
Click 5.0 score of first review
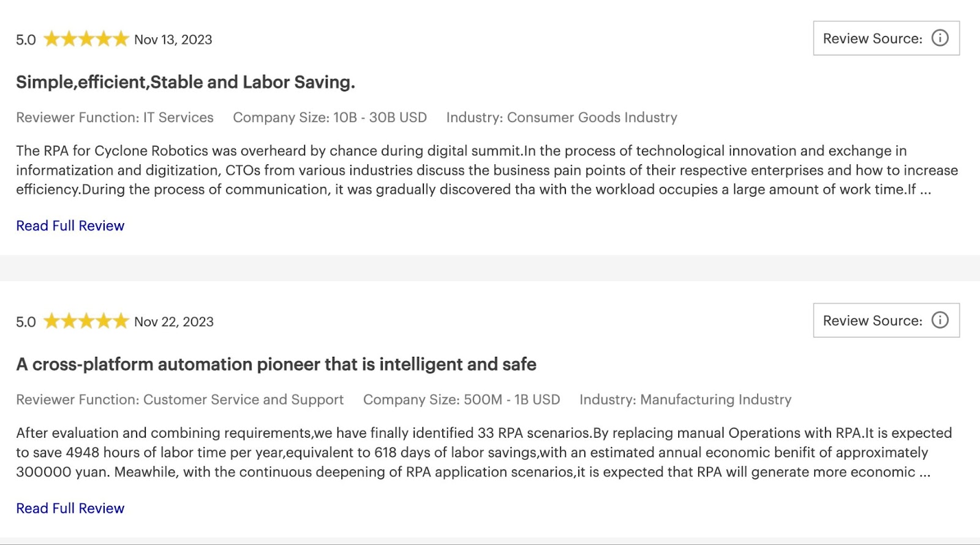[26, 40]
